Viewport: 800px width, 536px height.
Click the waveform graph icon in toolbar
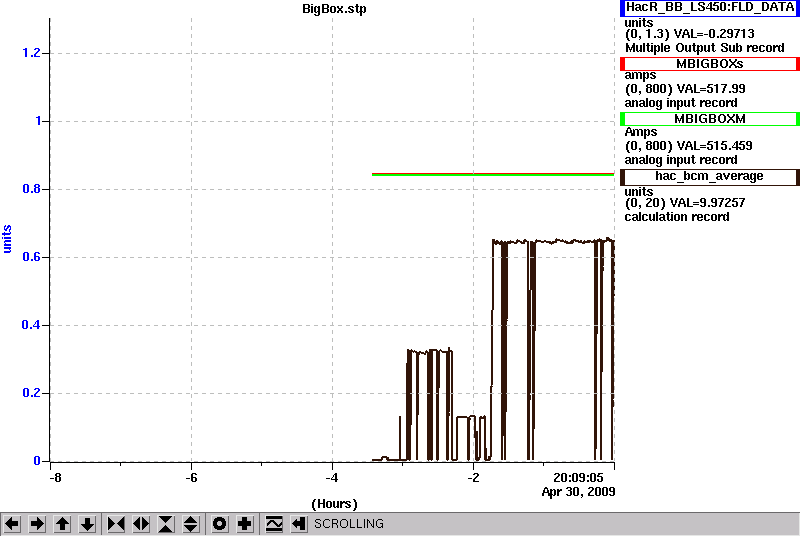click(x=274, y=524)
